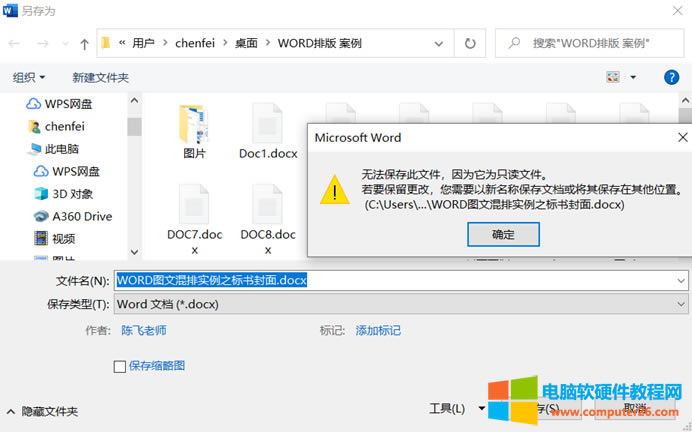This screenshot has height=432, width=692.
Task: Select the 图片 folder
Action: point(194,132)
